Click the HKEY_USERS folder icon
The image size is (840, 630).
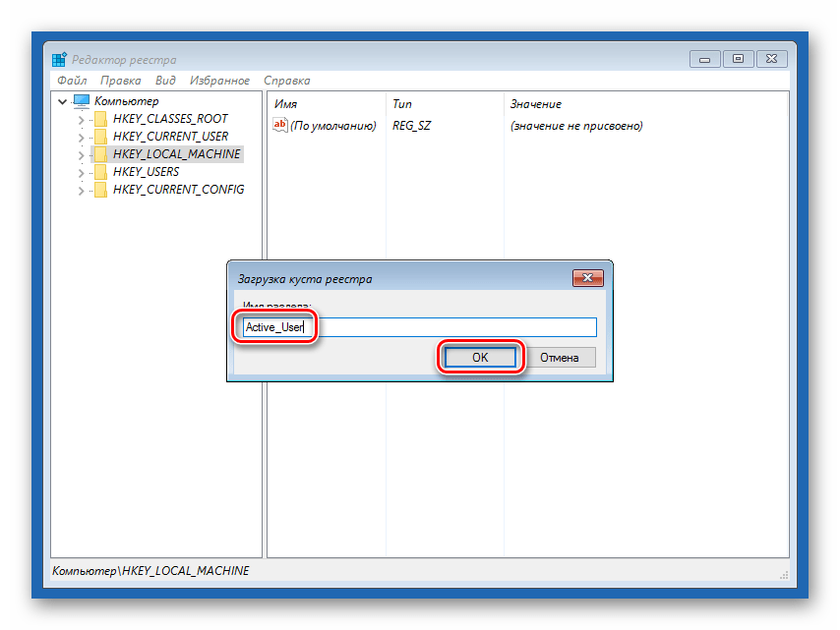(x=100, y=172)
